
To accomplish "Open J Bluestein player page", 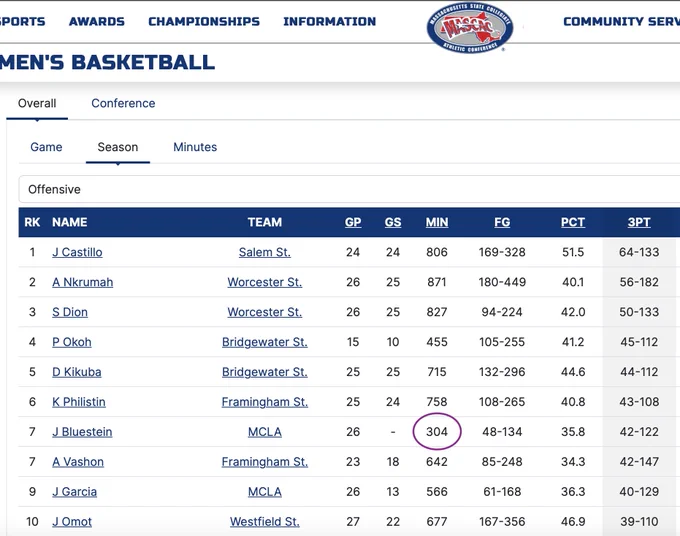I will pyautogui.click(x=82, y=432).
